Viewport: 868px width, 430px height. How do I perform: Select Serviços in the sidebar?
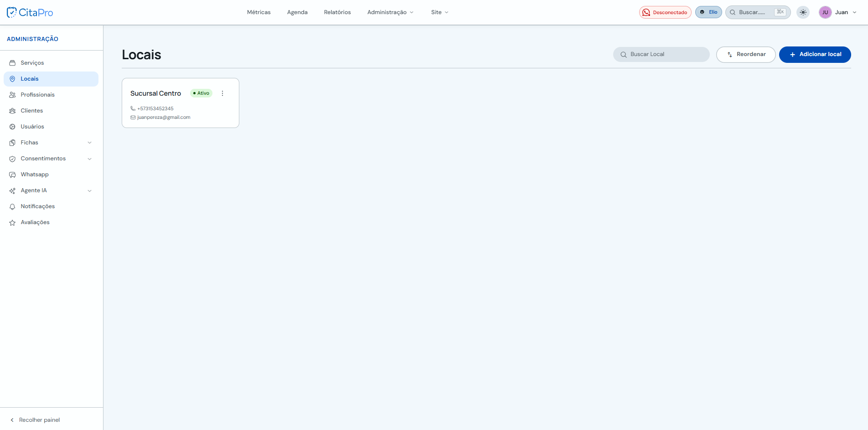(x=51, y=63)
